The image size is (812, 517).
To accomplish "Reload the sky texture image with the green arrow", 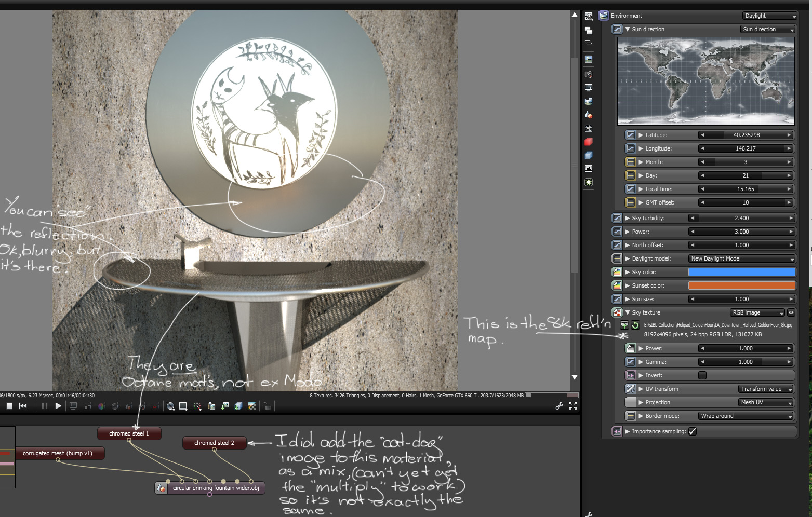I will click(x=635, y=325).
